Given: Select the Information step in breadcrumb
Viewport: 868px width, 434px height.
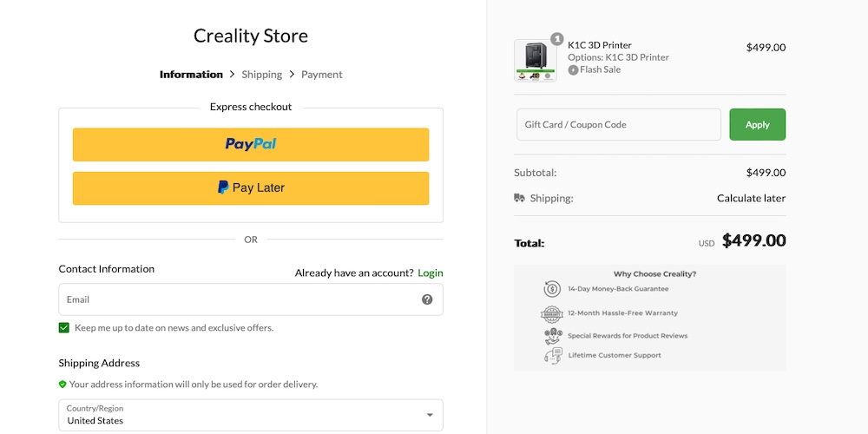Looking at the screenshot, I should (191, 75).
